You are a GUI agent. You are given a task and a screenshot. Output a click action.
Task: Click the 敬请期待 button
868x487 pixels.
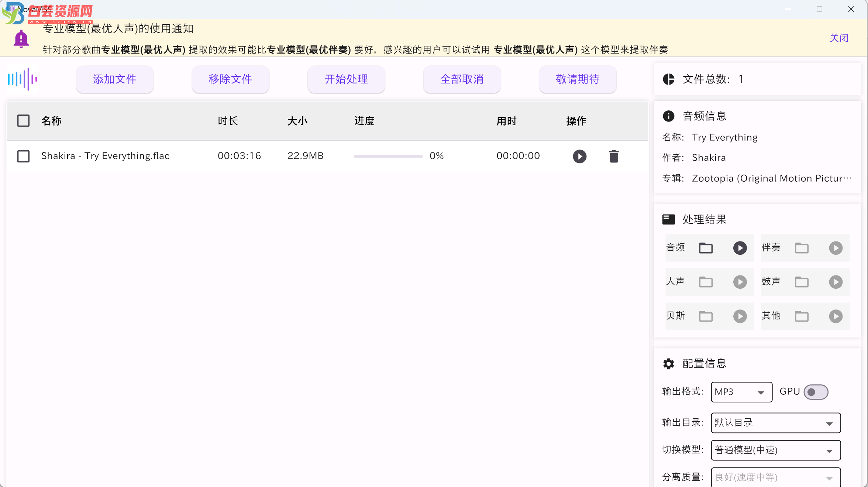pos(578,79)
